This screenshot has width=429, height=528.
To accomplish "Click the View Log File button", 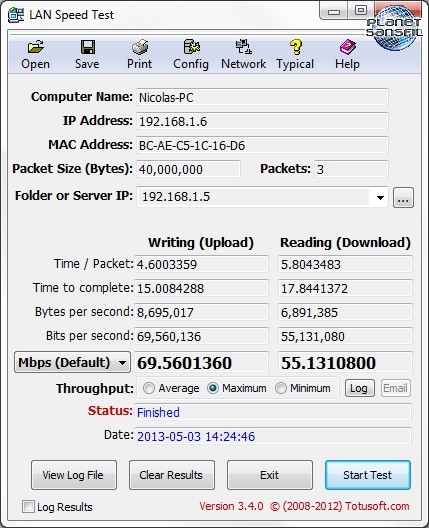I will click(x=74, y=475).
